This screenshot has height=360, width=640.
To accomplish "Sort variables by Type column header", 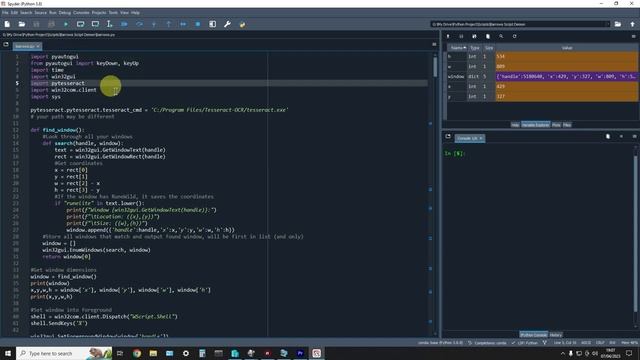I will [x=474, y=48].
